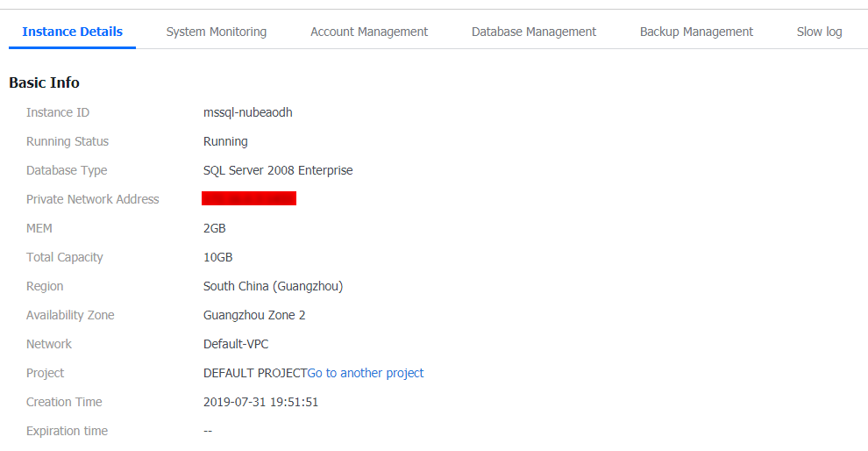The image size is (868, 451).
Task: Click the 2GB memory value
Action: point(214,228)
